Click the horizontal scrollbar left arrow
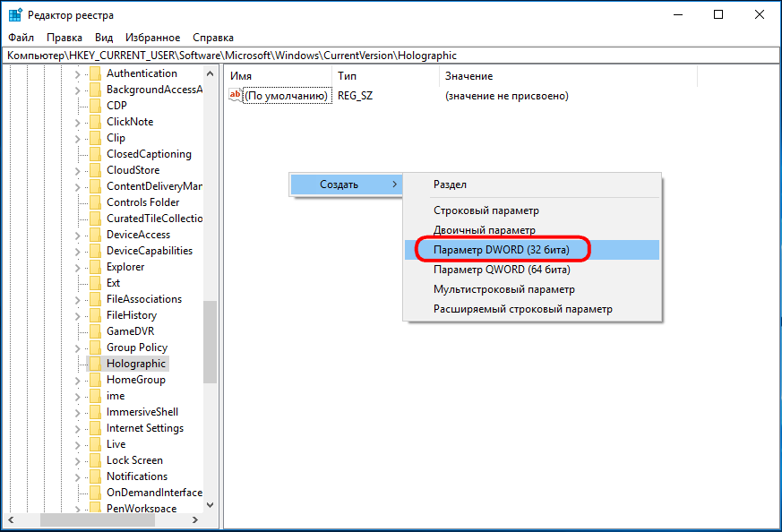This screenshot has height=532, width=782. pyautogui.click(x=11, y=520)
